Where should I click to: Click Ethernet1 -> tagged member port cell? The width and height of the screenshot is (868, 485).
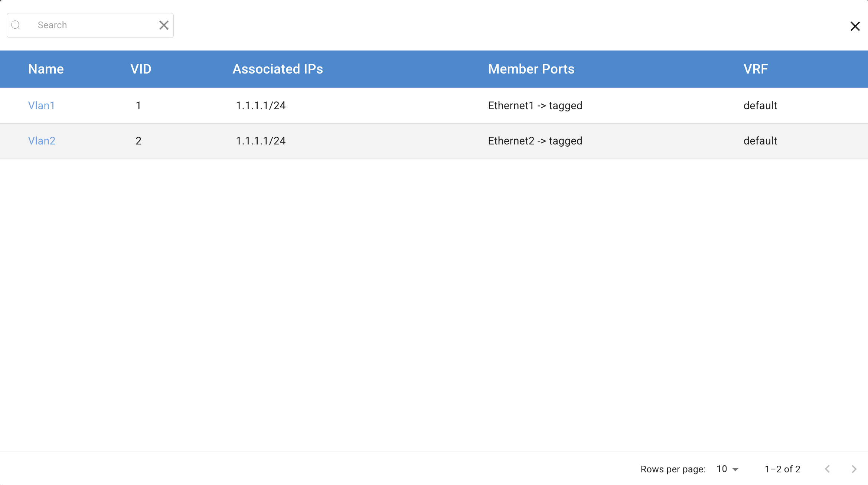point(535,105)
